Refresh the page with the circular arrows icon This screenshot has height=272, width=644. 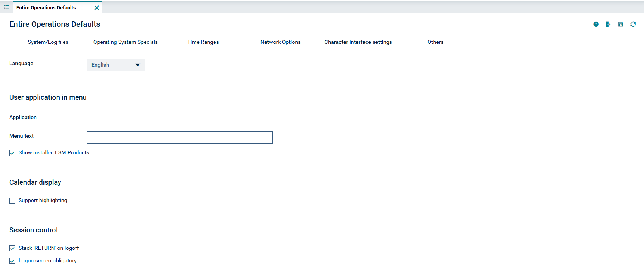tap(633, 24)
